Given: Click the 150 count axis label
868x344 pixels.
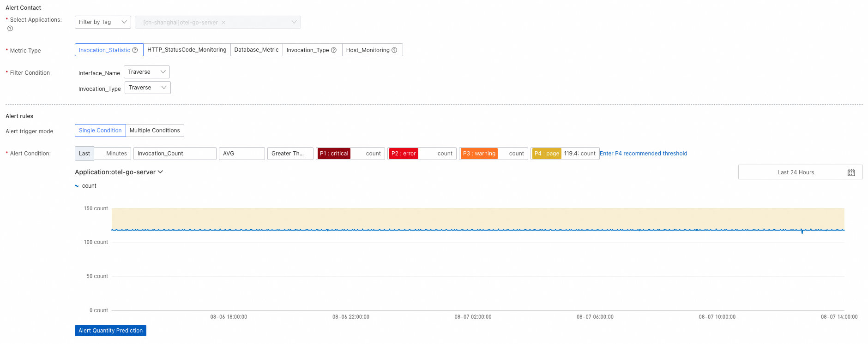Looking at the screenshot, I should [96, 208].
